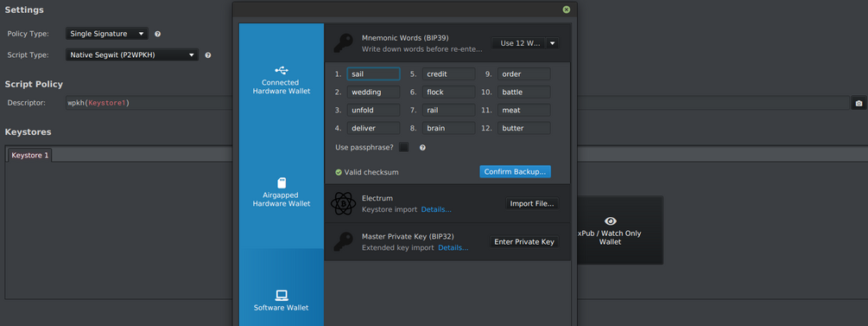Focus word 1 field containing sail
Viewport: 868px width, 326px height.
[374, 74]
